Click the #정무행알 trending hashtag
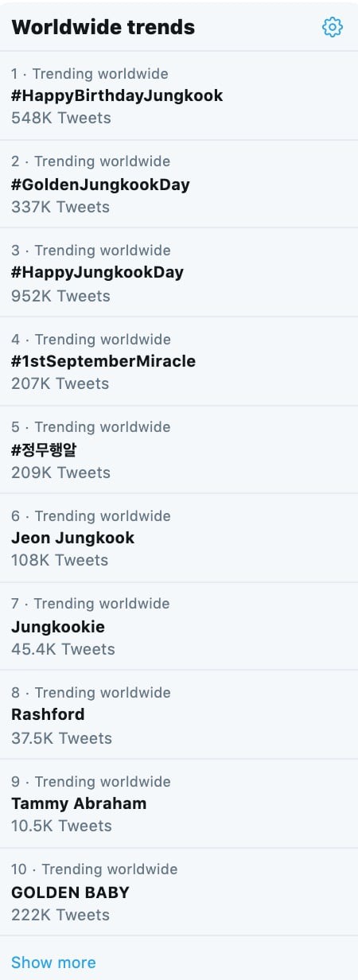The image size is (358, 980). tap(44, 449)
